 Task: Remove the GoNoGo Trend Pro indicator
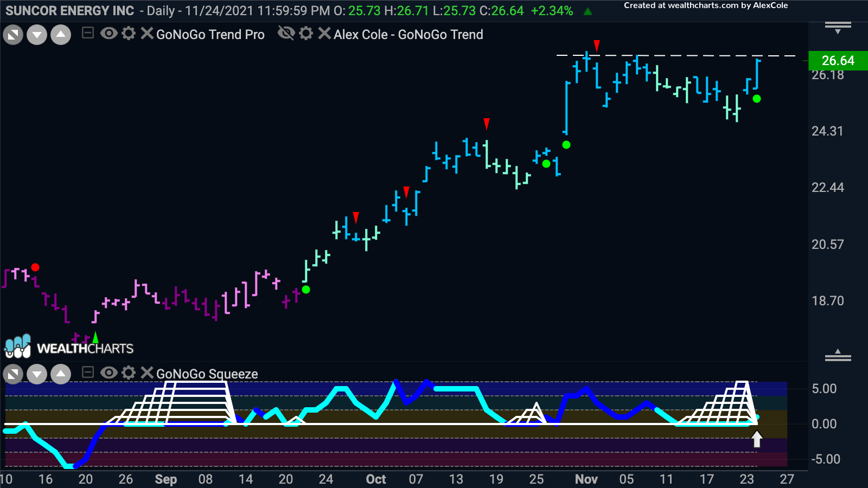[146, 34]
